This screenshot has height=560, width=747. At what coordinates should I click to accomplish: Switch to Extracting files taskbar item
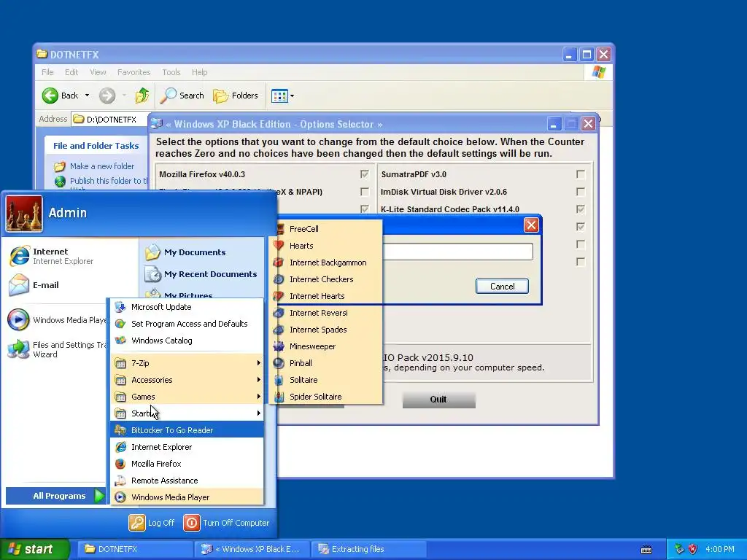368,549
